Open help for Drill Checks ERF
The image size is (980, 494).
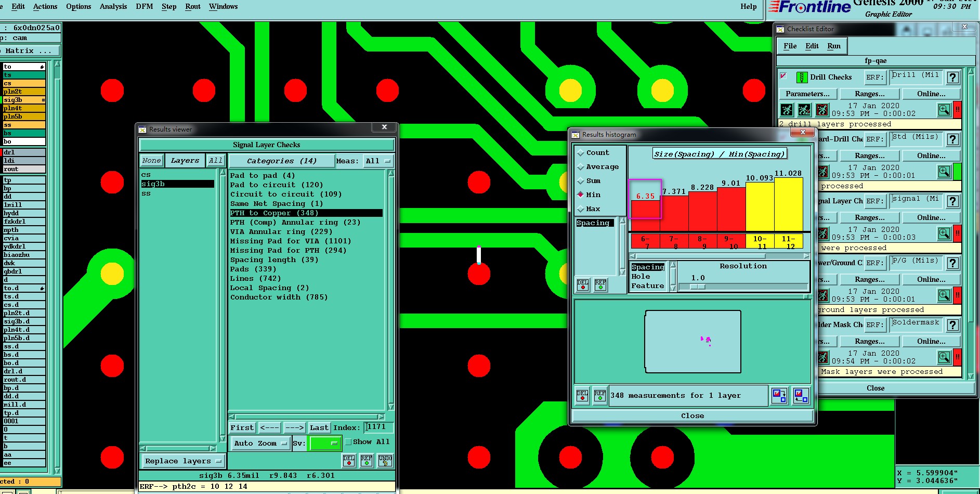coord(952,77)
